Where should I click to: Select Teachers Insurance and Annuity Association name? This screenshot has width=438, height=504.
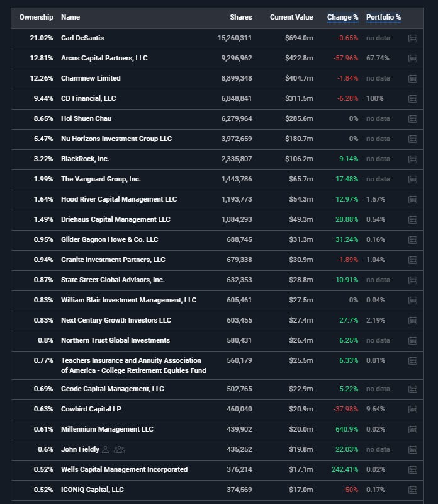coord(133,365)
